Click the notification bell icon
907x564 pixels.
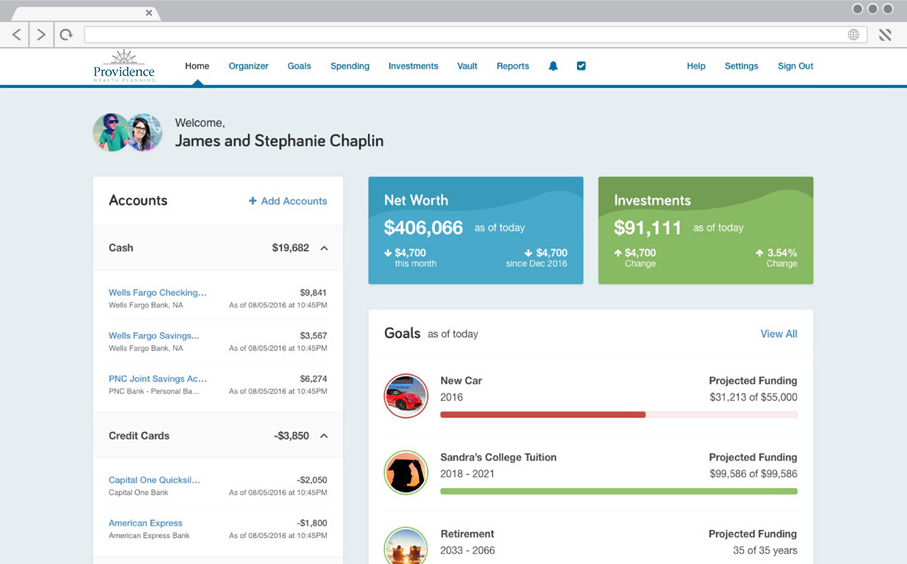553,66
